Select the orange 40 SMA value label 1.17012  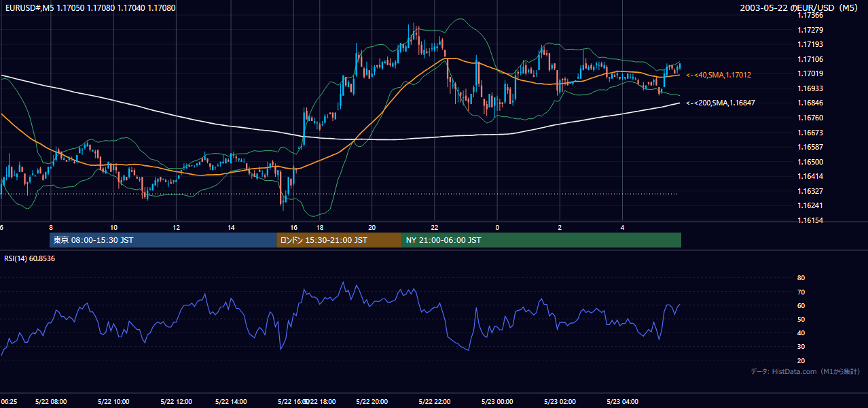coord(719,75)
